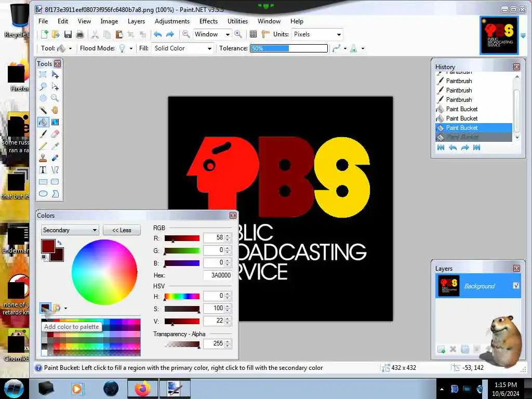Click Add color to palette button
Image resolution: width=532 pixels, height=399 pixels.
coord(45,308)
